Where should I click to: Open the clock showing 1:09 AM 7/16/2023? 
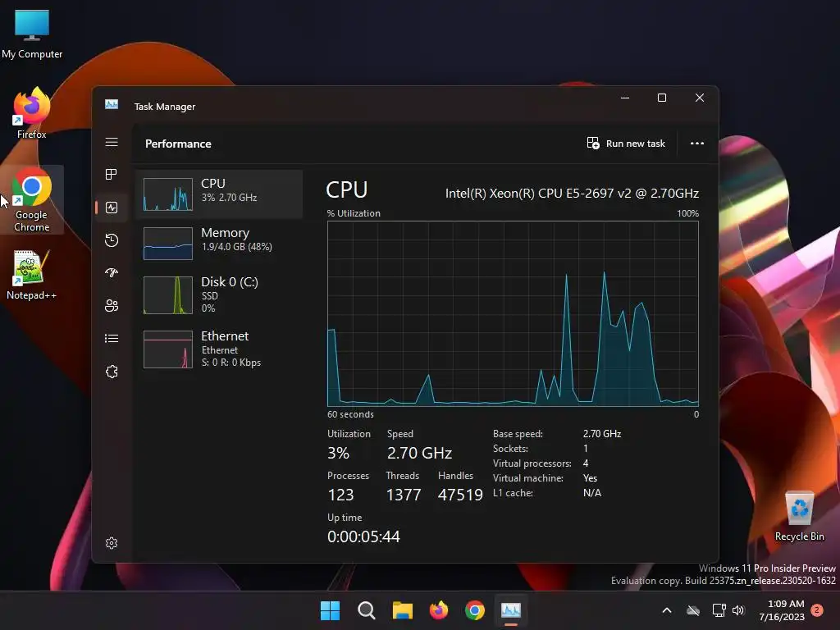[x=782, y=610]
